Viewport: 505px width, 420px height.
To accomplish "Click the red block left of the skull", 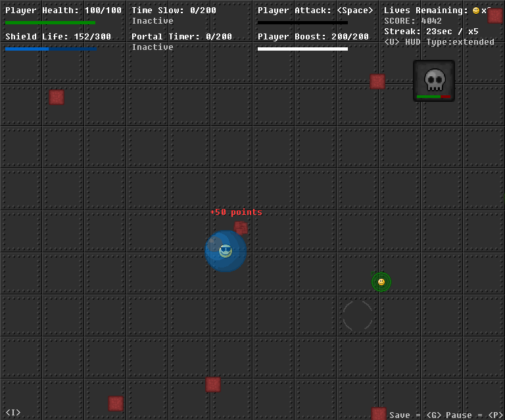I will (377, 82).
